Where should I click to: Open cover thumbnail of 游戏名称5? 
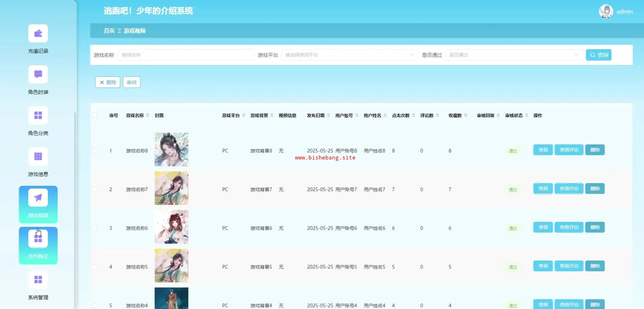pyautogui.click(x=171, y=266)
